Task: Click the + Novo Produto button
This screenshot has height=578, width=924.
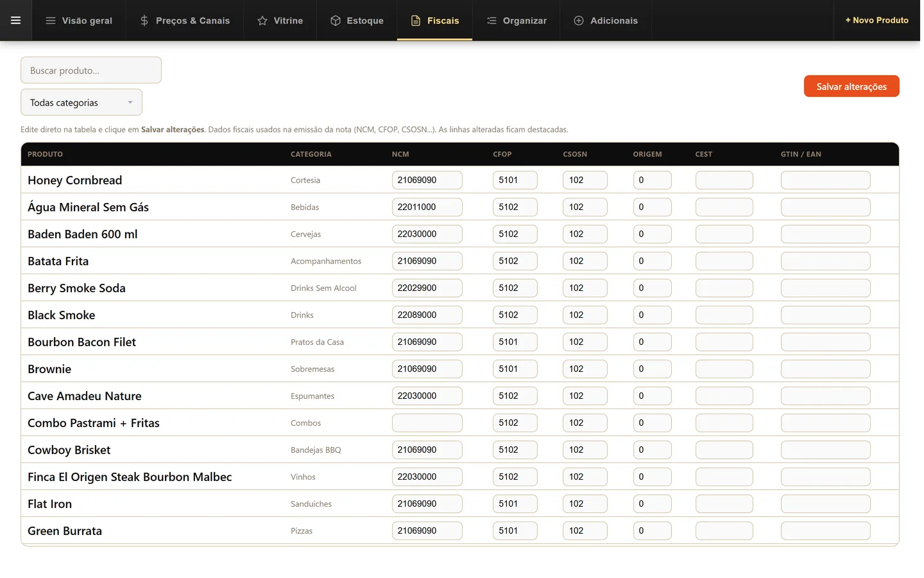Action: coord(877,21)
